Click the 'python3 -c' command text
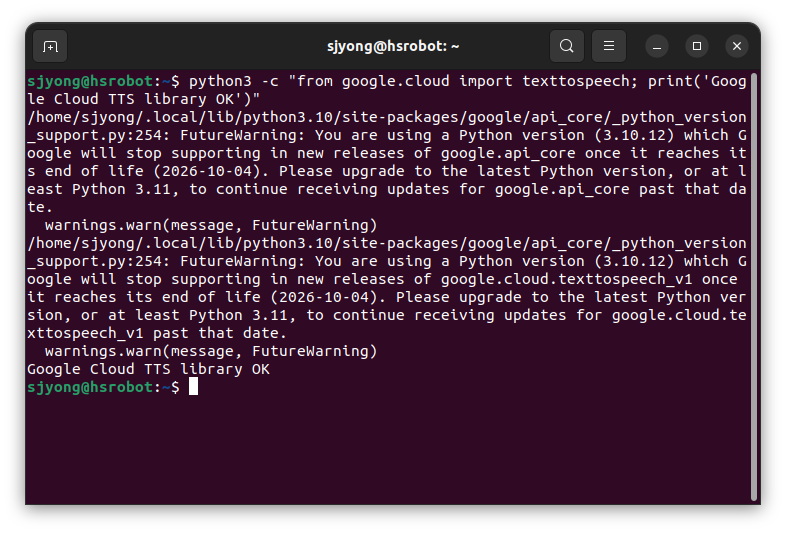Viewport: 786px width, 533px height. 234,81
